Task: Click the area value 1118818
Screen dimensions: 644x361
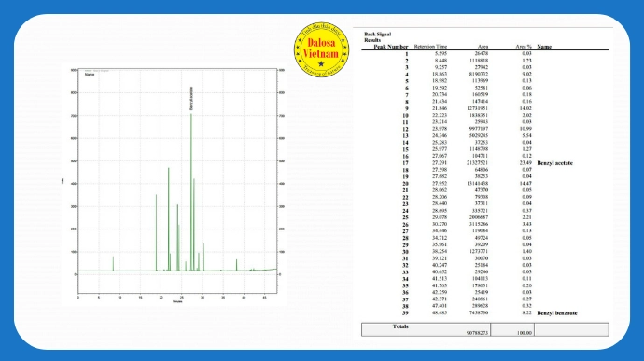Action: [479, 61]
